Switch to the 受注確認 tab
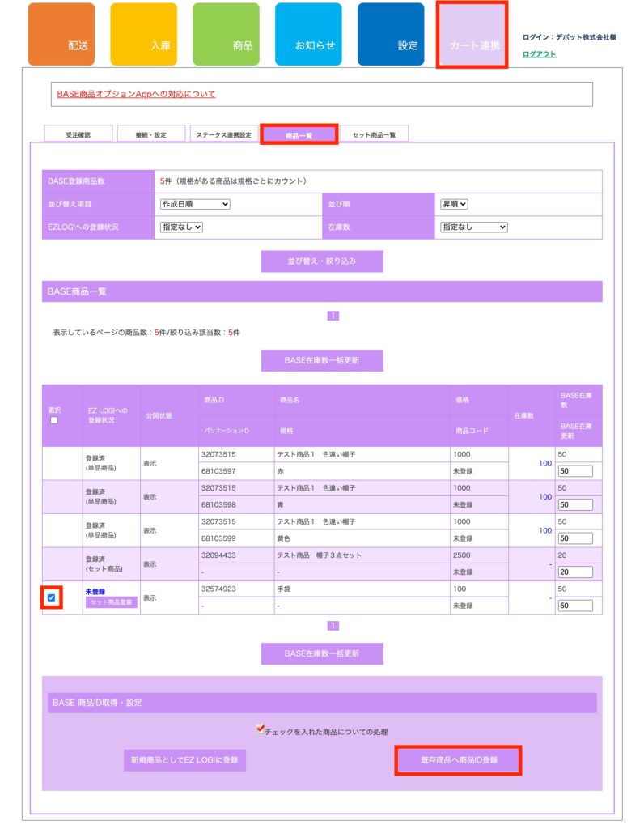 click(78, 134)
